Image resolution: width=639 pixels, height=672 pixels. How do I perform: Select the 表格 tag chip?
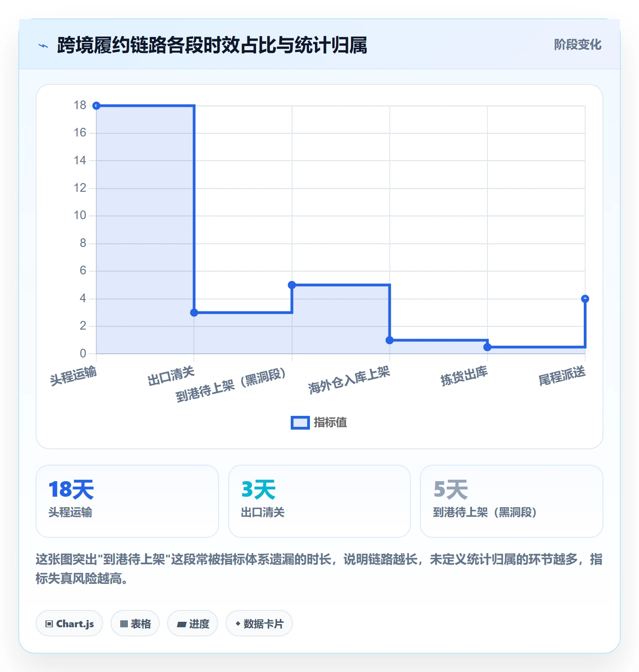click(135, 624)
